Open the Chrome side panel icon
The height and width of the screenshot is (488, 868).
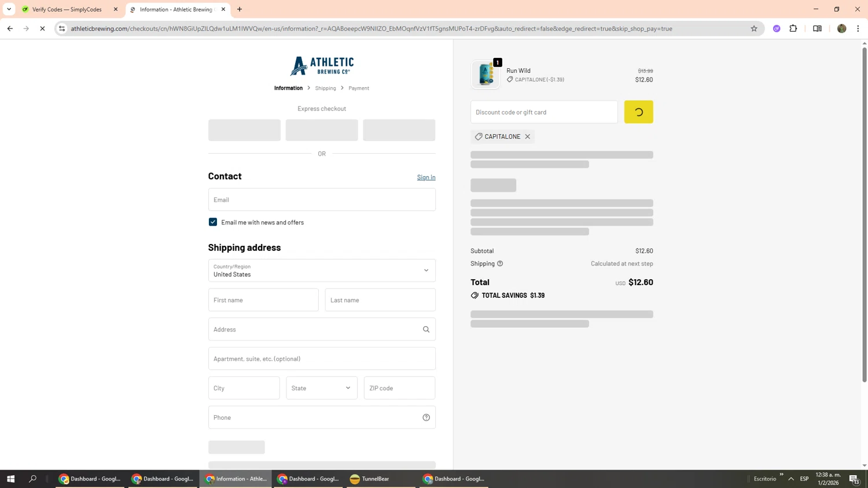[x=817, y=28]
